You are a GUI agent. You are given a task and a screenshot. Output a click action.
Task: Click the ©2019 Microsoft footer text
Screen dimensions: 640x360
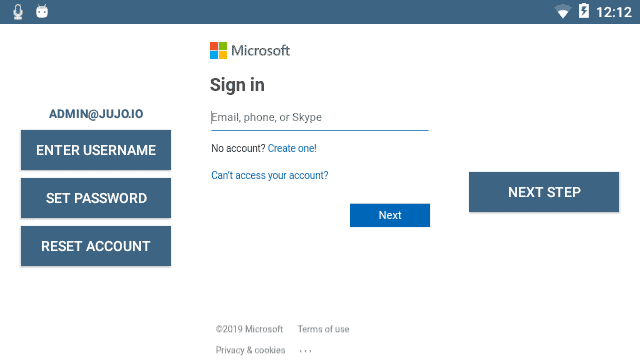tap(249, 329)
